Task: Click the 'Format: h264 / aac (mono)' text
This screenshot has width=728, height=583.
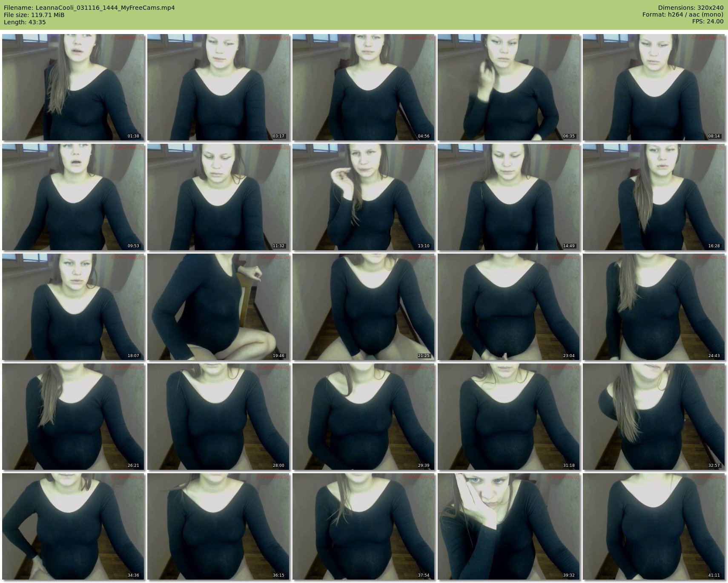Action: click(683, 15)
